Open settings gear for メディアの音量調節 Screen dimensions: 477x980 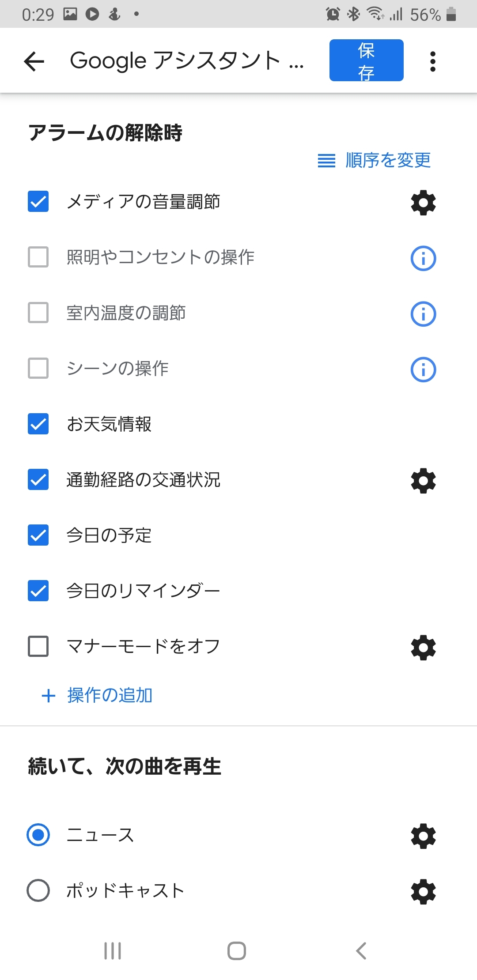coord(423,203)
